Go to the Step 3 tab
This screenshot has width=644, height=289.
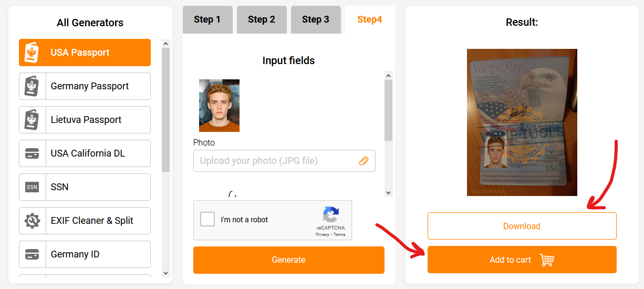coord(316,20)
